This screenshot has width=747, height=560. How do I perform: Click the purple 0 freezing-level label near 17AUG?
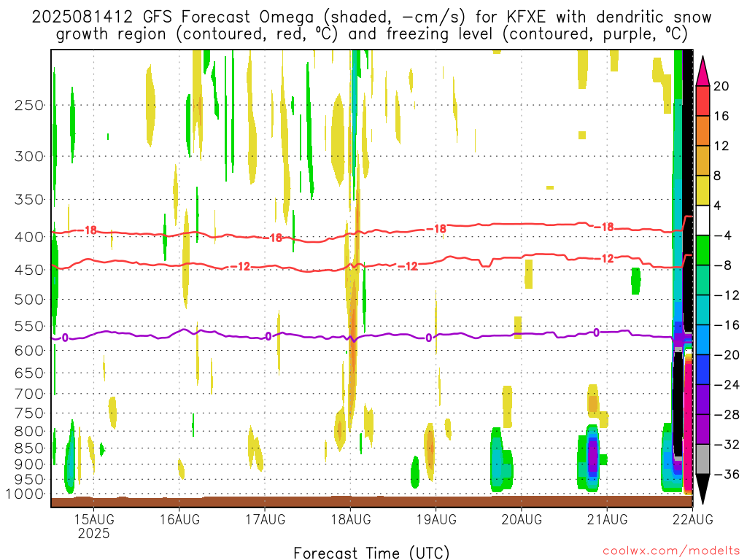pos(268,337)
